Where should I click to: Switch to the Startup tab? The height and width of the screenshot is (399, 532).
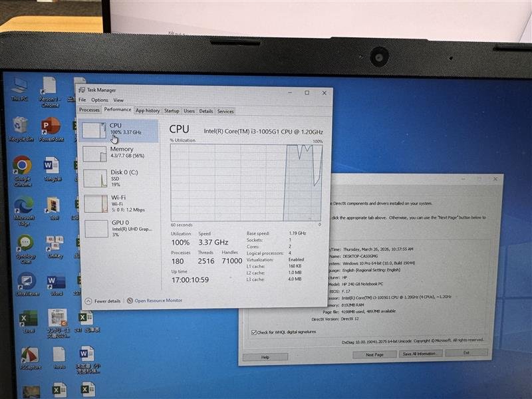coord(172,111)
